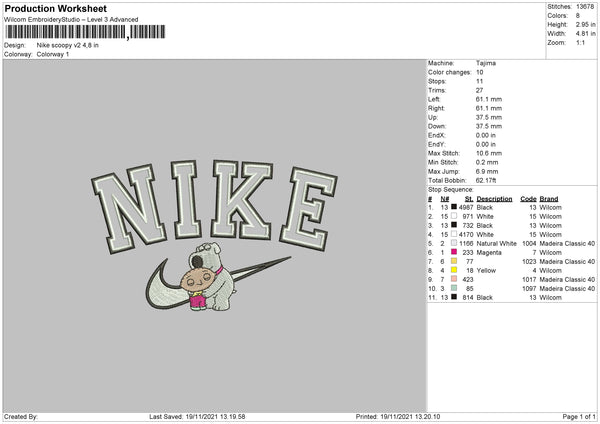Click the Total Bobbin value 62.17ft
The image size is (600, 424).
coord(486,180)
